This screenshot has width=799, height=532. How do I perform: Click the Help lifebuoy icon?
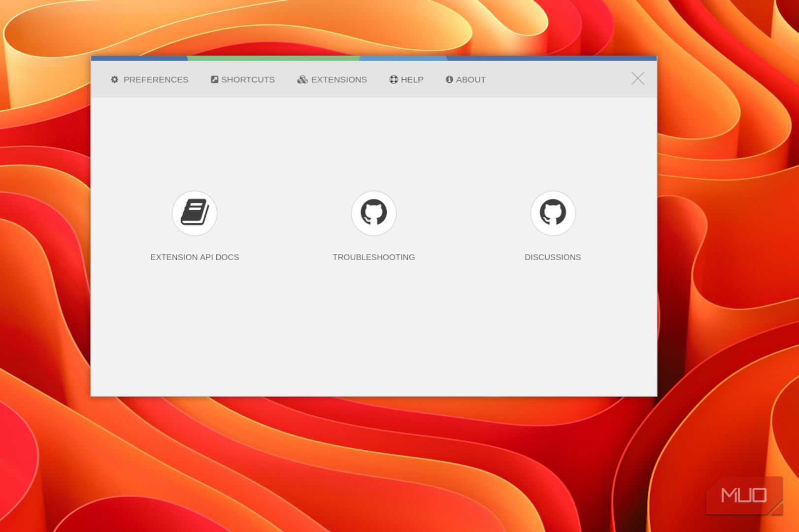(394, 79)
